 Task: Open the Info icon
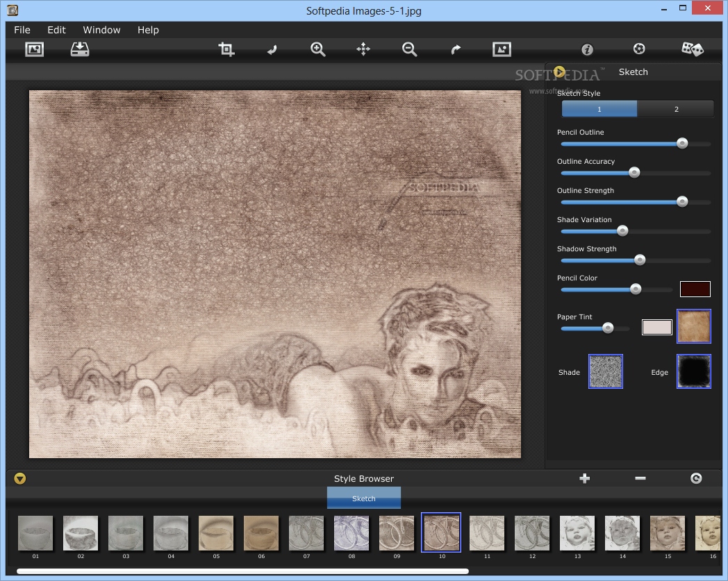[x=587, y=49]
